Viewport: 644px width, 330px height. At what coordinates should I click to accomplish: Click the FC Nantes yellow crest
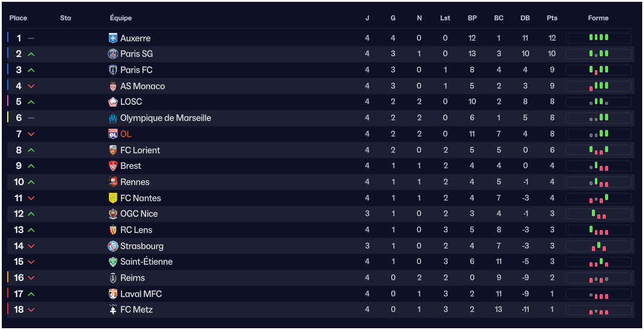[x=113, y=198]
